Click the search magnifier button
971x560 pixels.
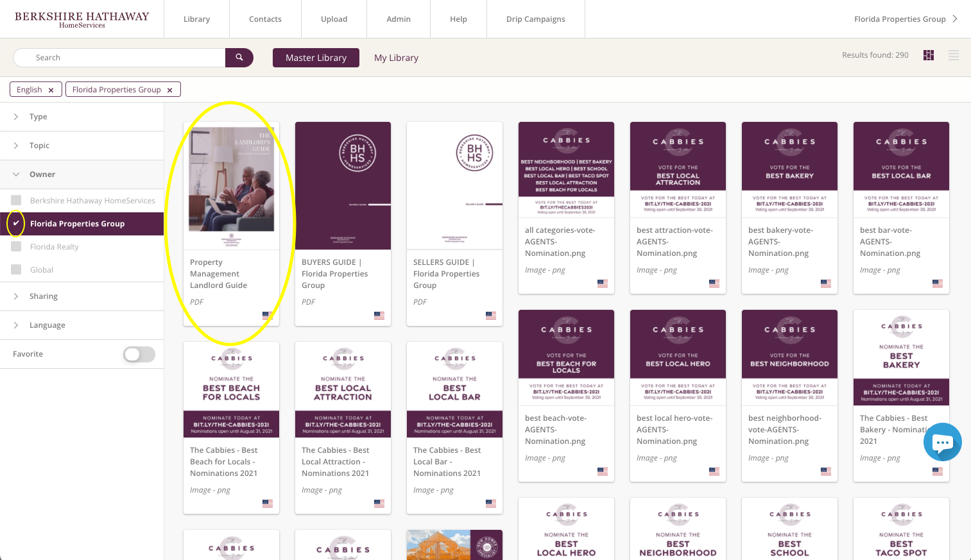[239, 58]
